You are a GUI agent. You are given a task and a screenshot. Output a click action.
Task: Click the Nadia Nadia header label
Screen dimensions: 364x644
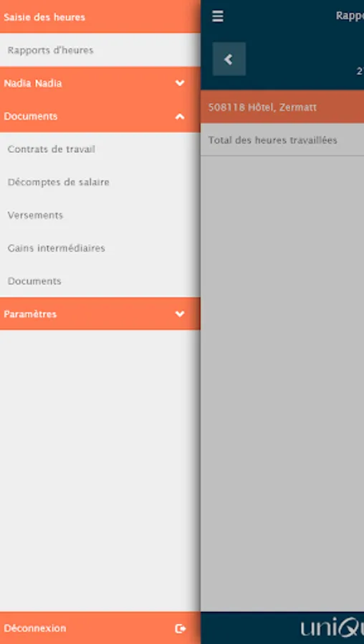tap(33, 84)
